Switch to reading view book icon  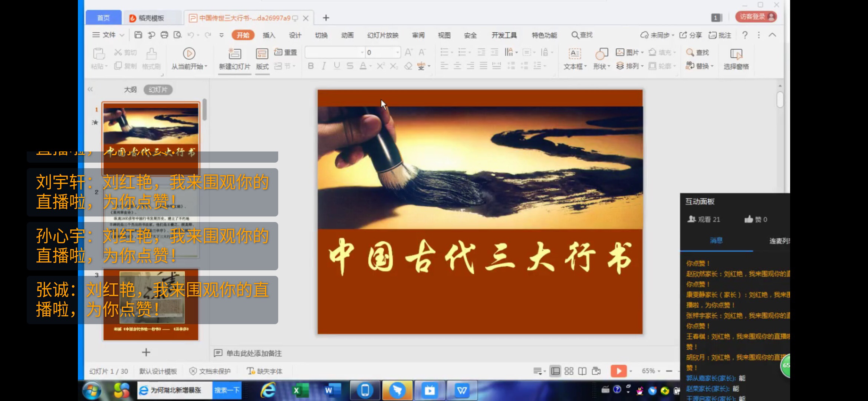[x=582, y=371]
